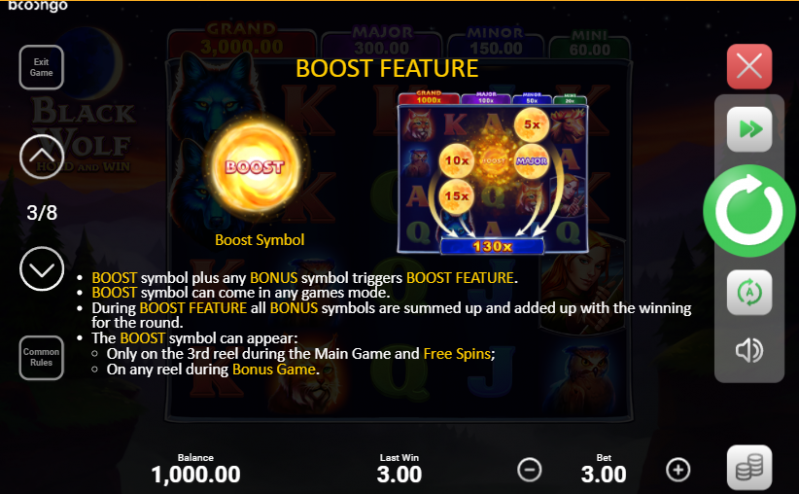Viewport: 799px width, 494px height.
Task: Go to the next rules page
Action: (42, 269)
